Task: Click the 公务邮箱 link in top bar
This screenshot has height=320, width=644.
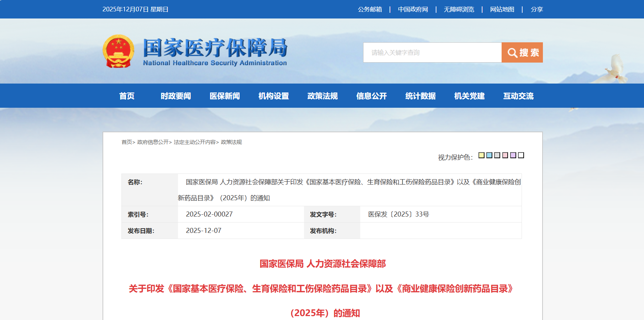Action: click(370, 9)
